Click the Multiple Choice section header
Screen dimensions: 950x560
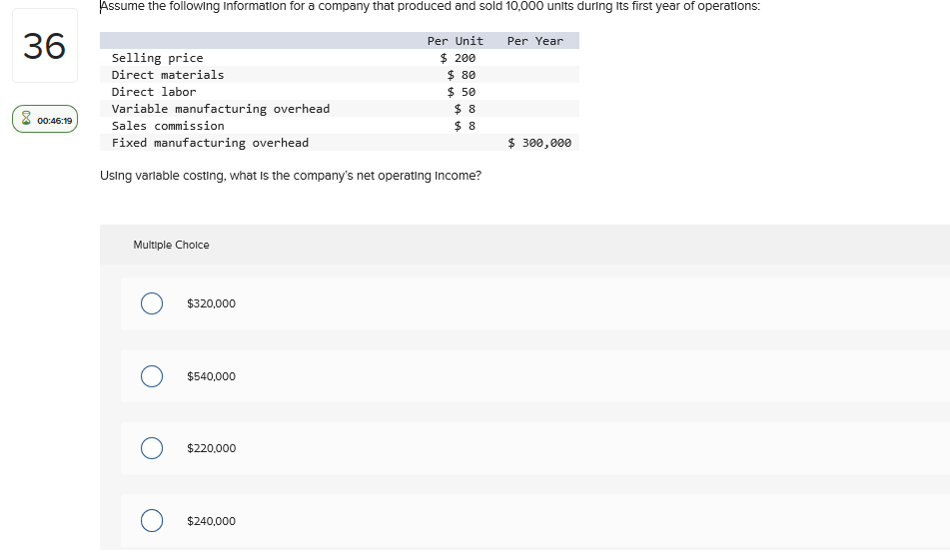tap(171, 245)
